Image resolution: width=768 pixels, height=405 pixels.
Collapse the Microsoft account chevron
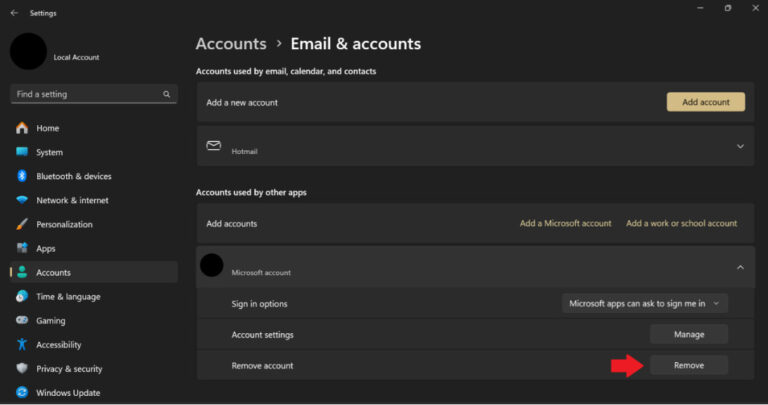tap(740, 267)
